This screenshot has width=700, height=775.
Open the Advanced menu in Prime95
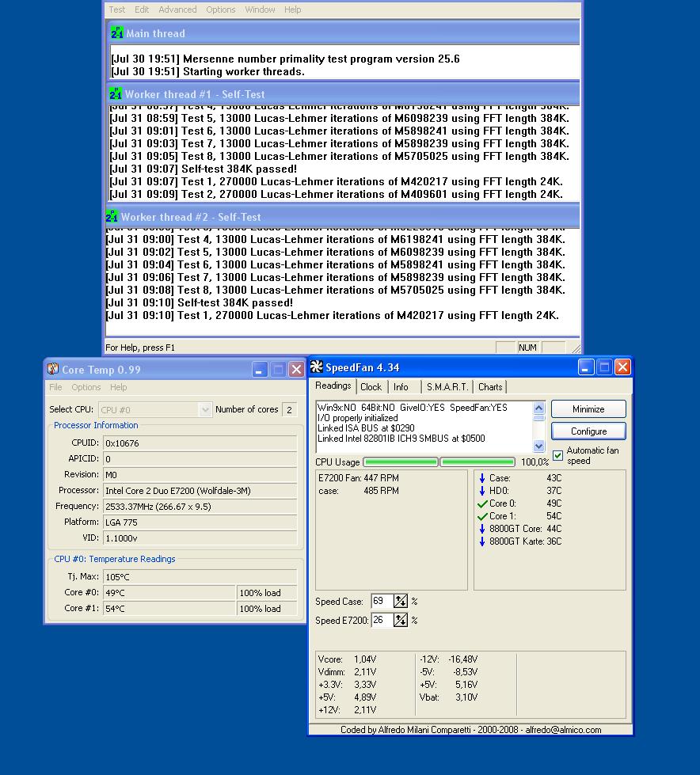tap(177, 9)
